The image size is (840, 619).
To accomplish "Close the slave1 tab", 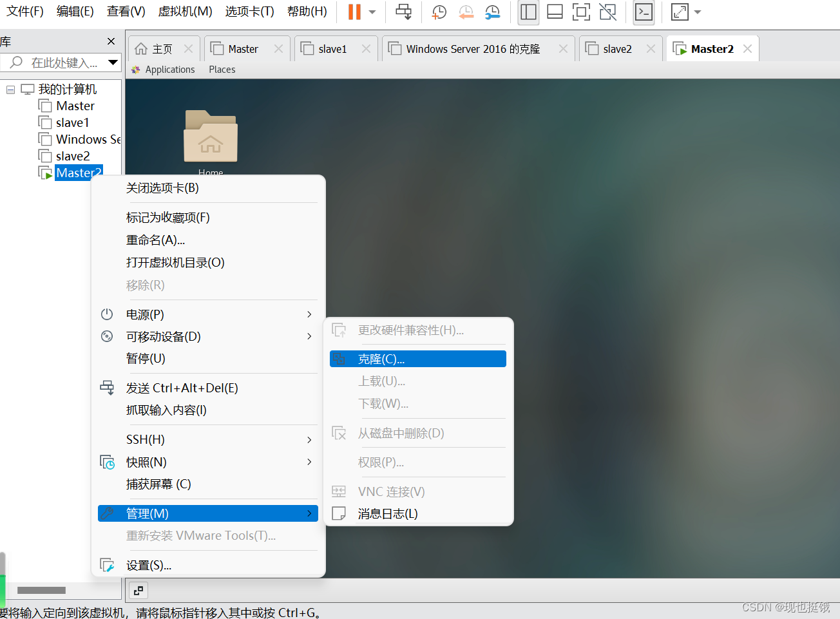I will tap(366, 49).
